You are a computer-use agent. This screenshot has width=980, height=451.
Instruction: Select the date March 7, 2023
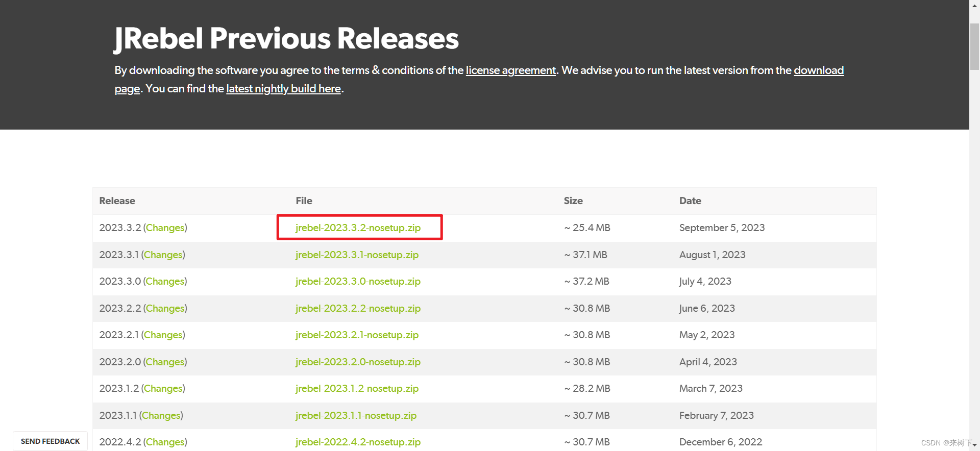710,388
